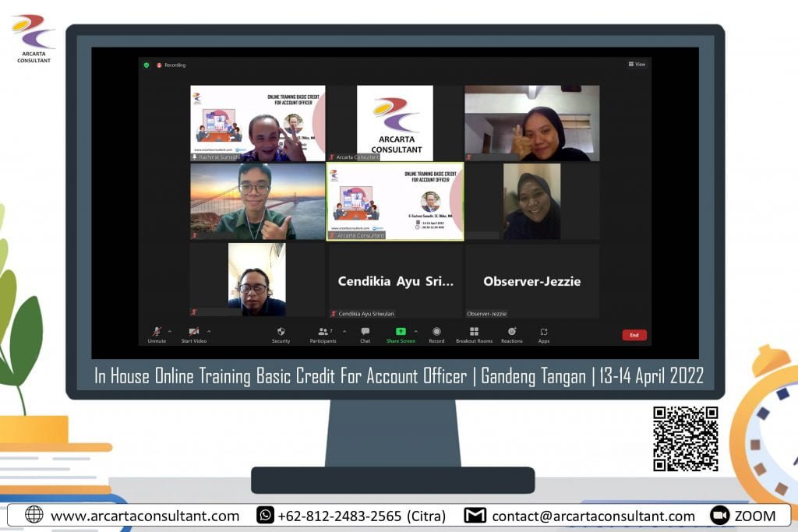
Task: Open the View layout menu
Action: [x=637, y=65]
